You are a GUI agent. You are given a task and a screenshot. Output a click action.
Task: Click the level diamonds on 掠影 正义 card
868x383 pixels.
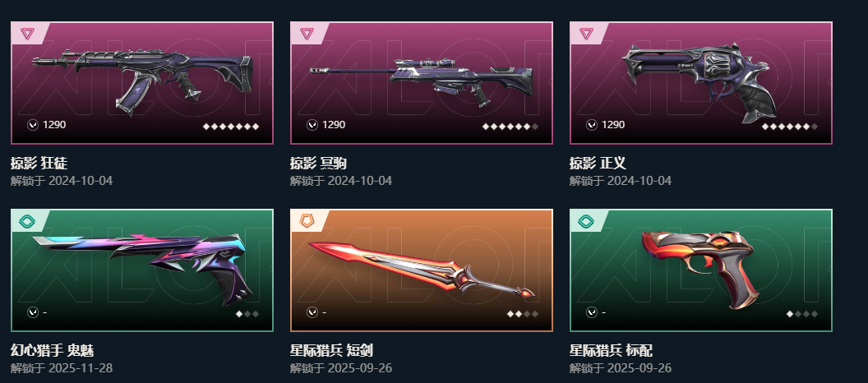coord(790,127)
